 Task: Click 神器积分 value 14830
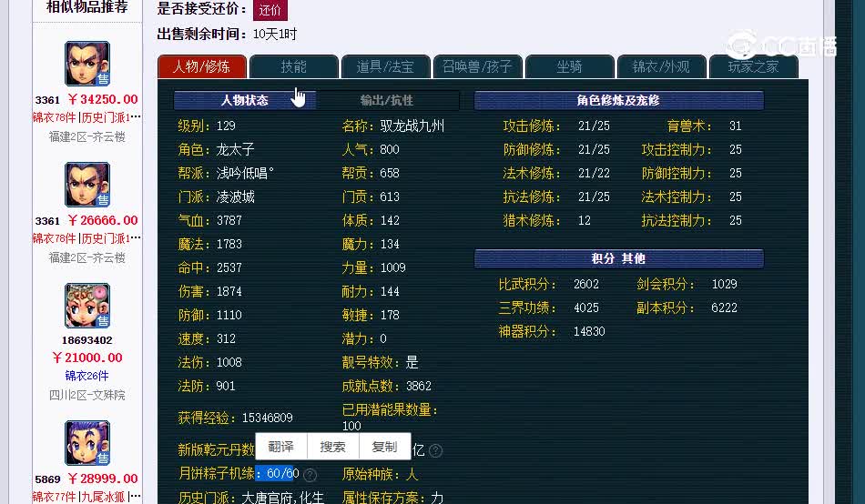tap(589, 331)
